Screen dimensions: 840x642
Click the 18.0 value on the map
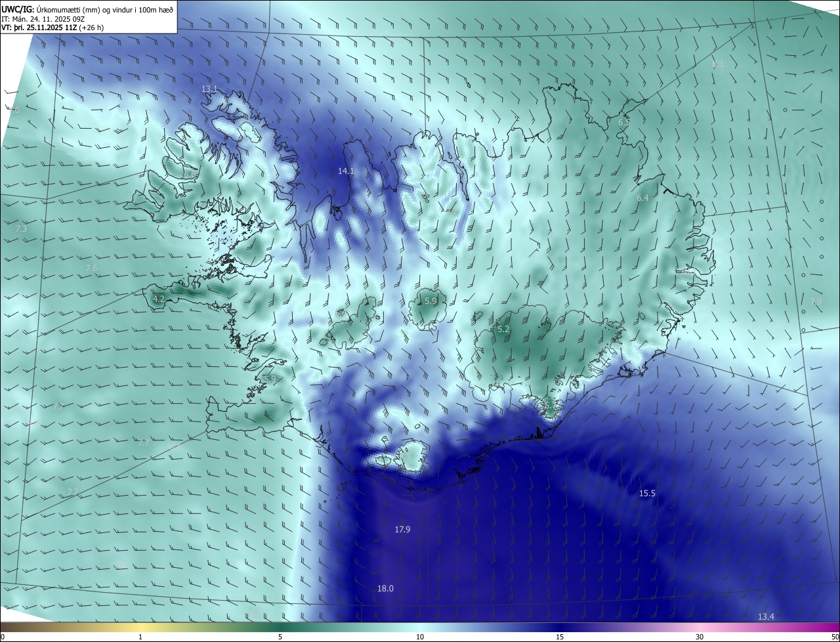click(x=386, y=588)
